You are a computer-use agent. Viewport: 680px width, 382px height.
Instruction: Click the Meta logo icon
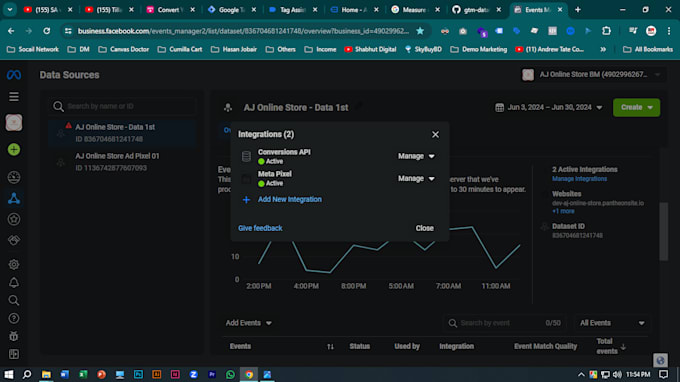click(14, 75)
